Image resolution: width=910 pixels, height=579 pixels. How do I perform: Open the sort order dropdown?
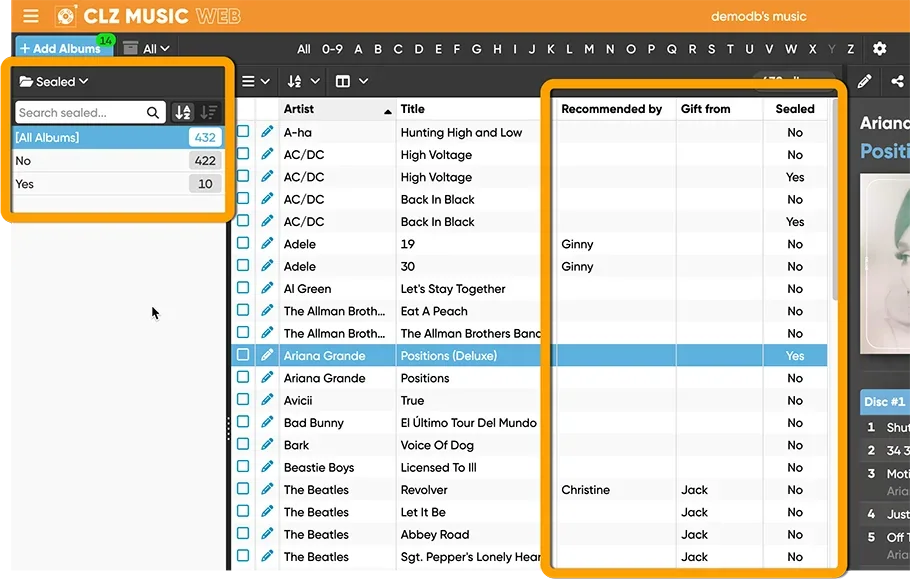tap(304, 81)
